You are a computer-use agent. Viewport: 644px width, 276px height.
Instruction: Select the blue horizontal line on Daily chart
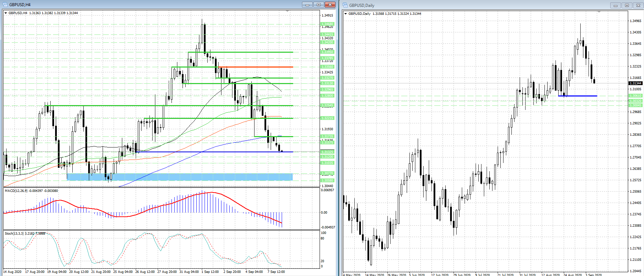579,96
